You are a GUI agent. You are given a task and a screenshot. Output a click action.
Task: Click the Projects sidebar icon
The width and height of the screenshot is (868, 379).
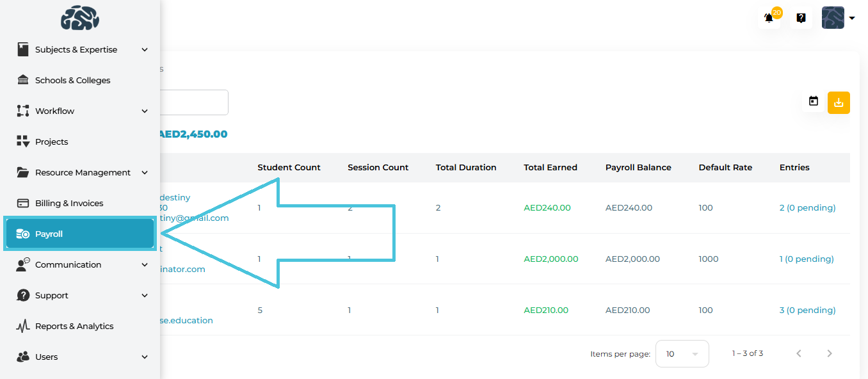click(x=23, y=141)
